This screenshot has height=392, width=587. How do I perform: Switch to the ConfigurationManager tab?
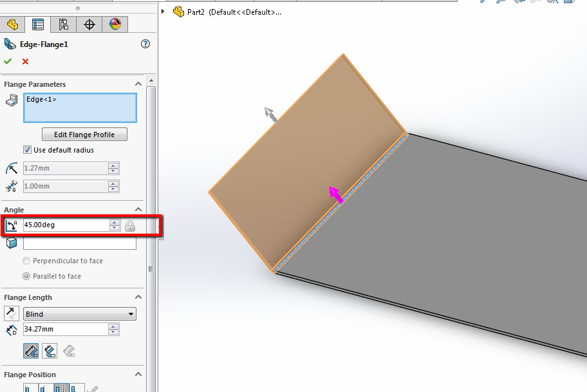coord(63,24)
